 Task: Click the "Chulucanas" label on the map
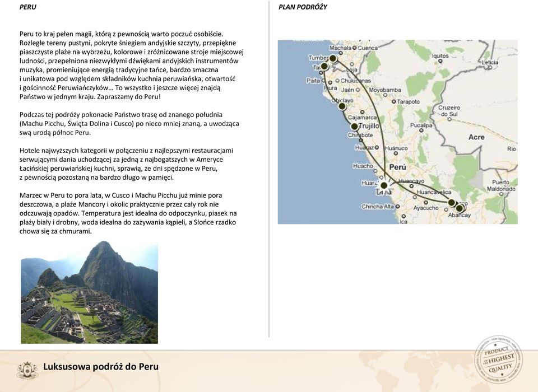pyautogui.click(x=355, y=81)
